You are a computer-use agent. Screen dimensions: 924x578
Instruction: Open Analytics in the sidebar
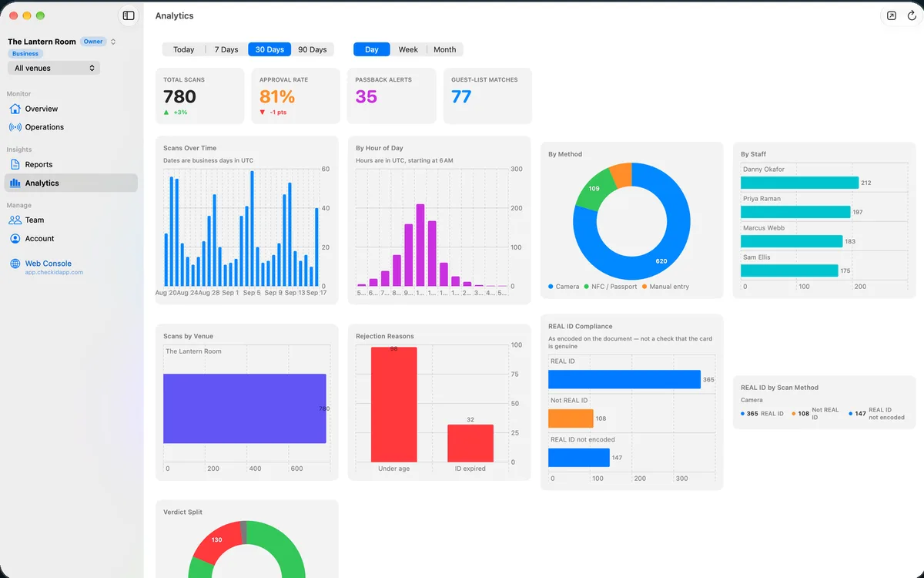pos(71,183)
